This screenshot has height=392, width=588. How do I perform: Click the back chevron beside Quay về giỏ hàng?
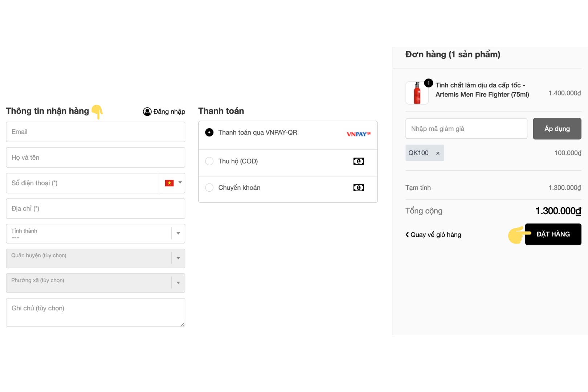(407, 234)
